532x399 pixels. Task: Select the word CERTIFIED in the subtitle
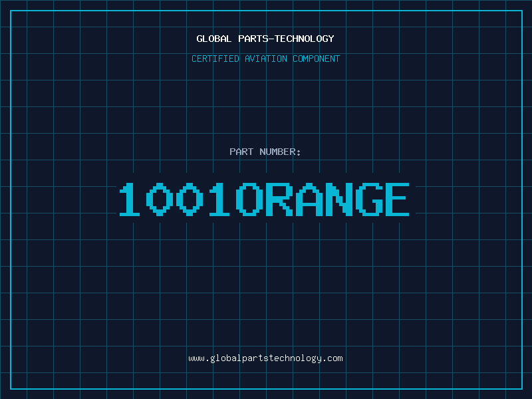point(215,59)
